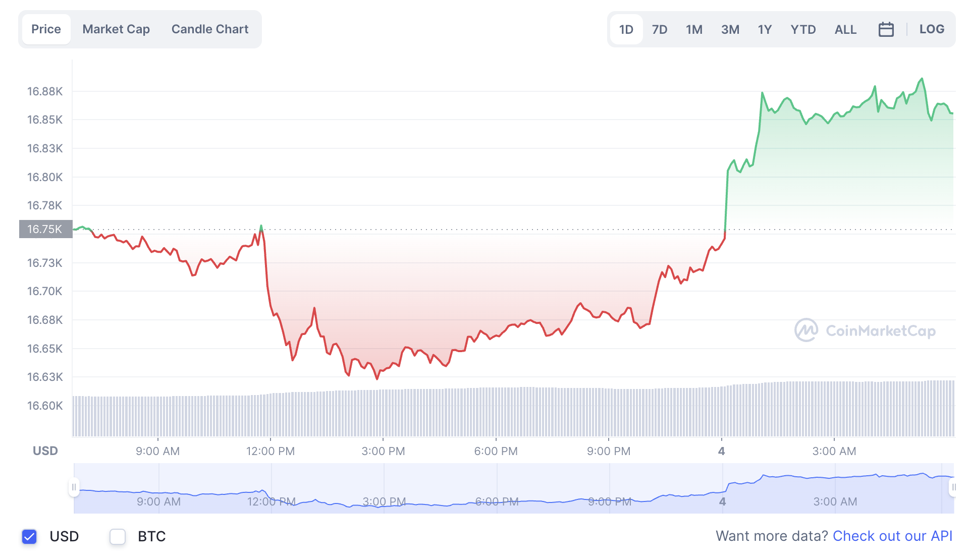The width and height of the screenshot is (968, 560).
Task: Click the CoinMarketCap watermark logo
Action: (x=865, y=330)
